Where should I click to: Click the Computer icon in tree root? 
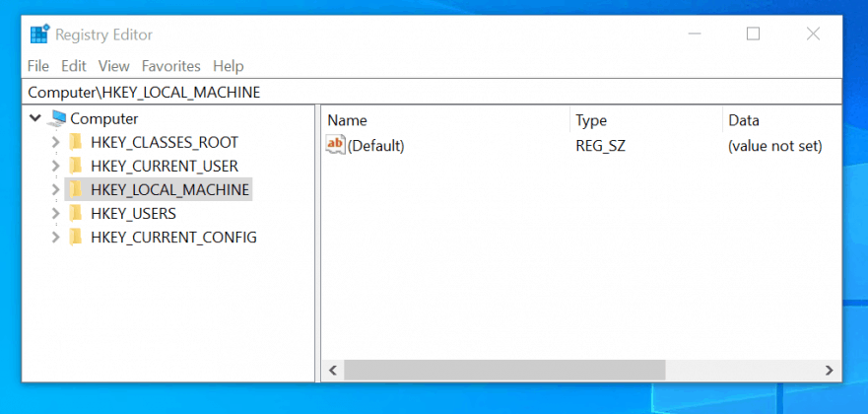58,118
